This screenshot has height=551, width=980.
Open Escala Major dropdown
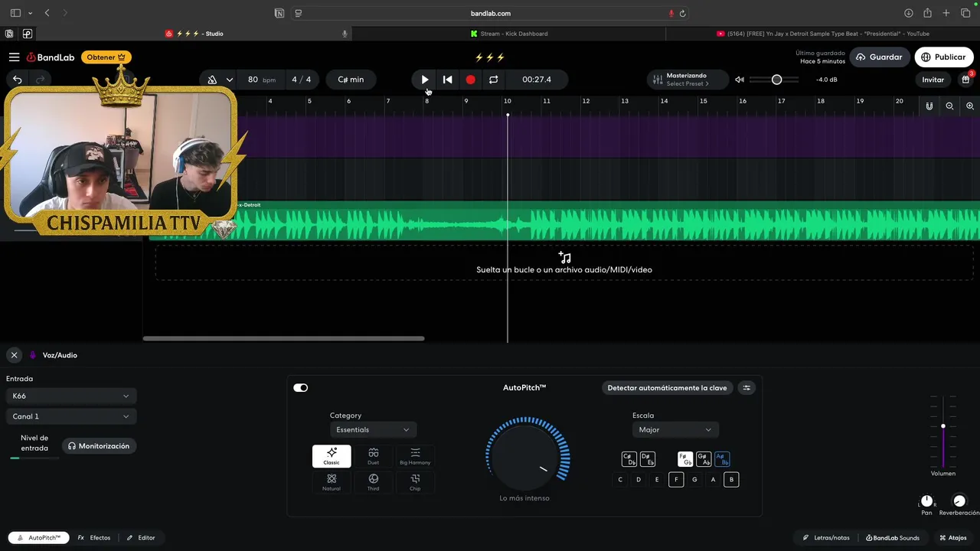point(675,430)
